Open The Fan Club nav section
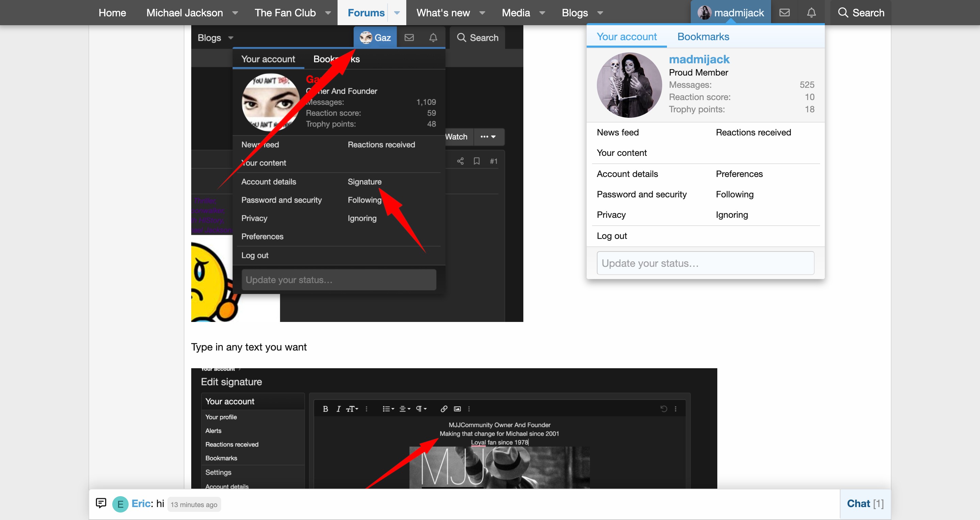 pyautogui.click(x=285, y=13)
